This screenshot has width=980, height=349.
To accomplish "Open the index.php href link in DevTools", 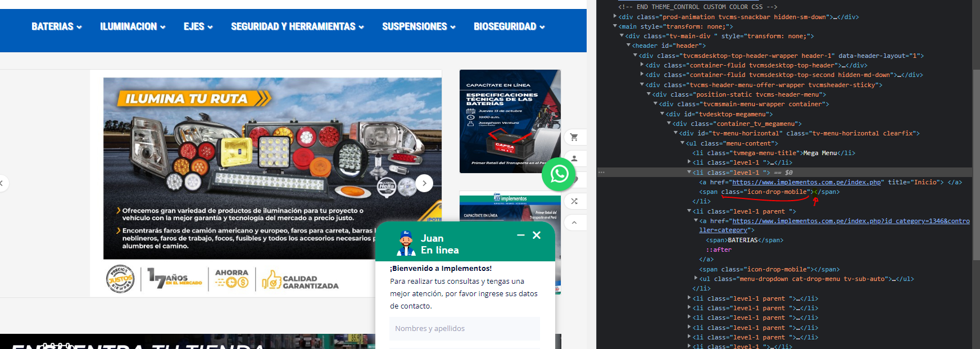I will point(806,182).
